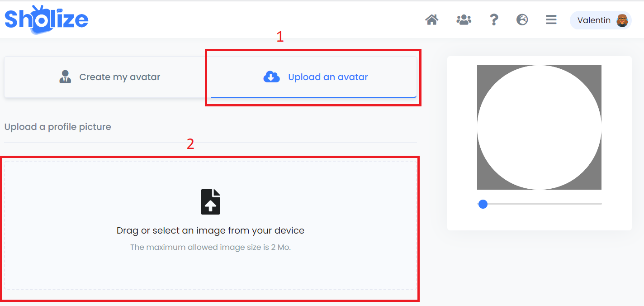Click the avatar zoom slider handle

(x=483, y=204)
